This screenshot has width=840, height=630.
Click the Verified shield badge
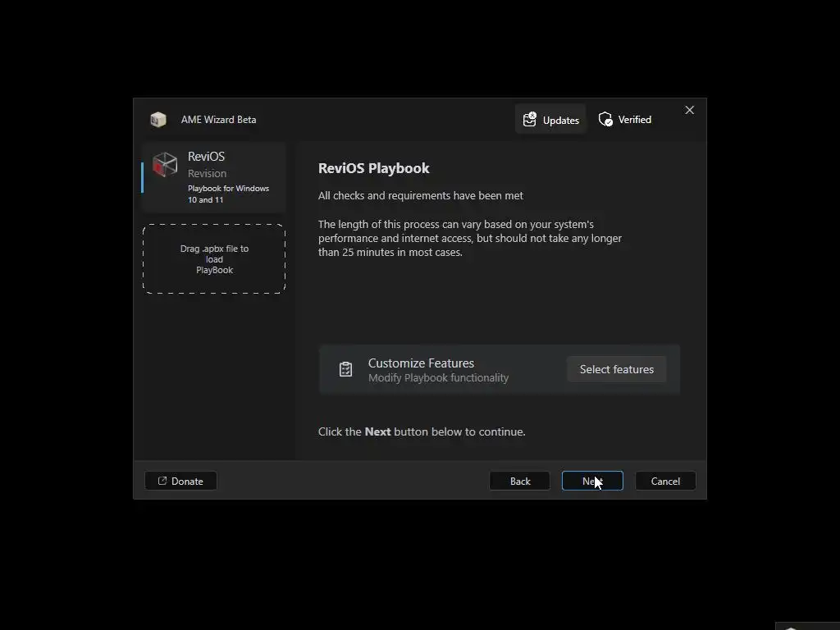(x=625, y=120)
